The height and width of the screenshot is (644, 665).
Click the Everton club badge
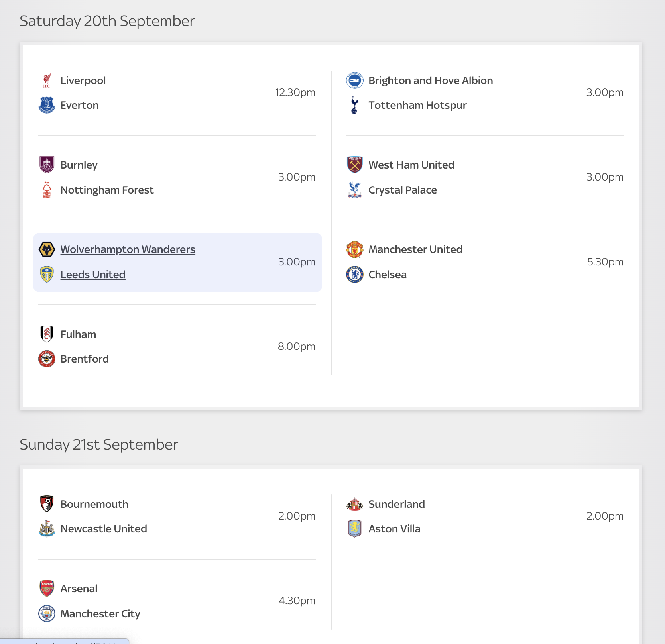[x=47, y=105]
